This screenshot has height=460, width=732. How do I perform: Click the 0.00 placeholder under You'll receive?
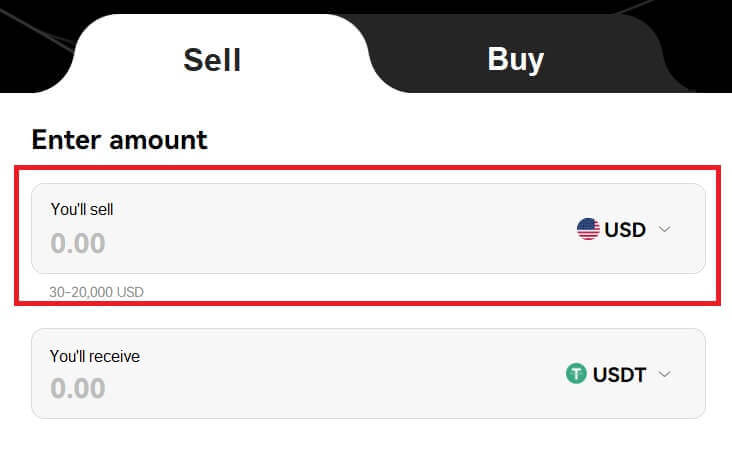[x=78, y=388]
